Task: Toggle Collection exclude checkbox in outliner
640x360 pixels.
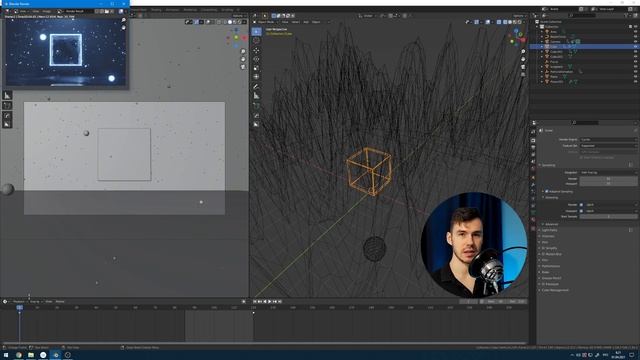Action: pos(631,27)
